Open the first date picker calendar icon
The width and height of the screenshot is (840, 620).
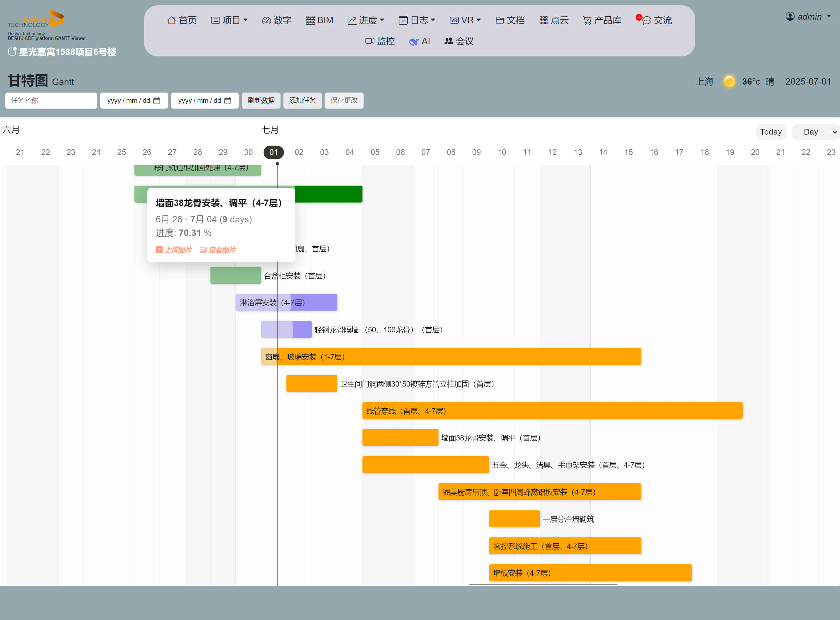tap(157, 101)
